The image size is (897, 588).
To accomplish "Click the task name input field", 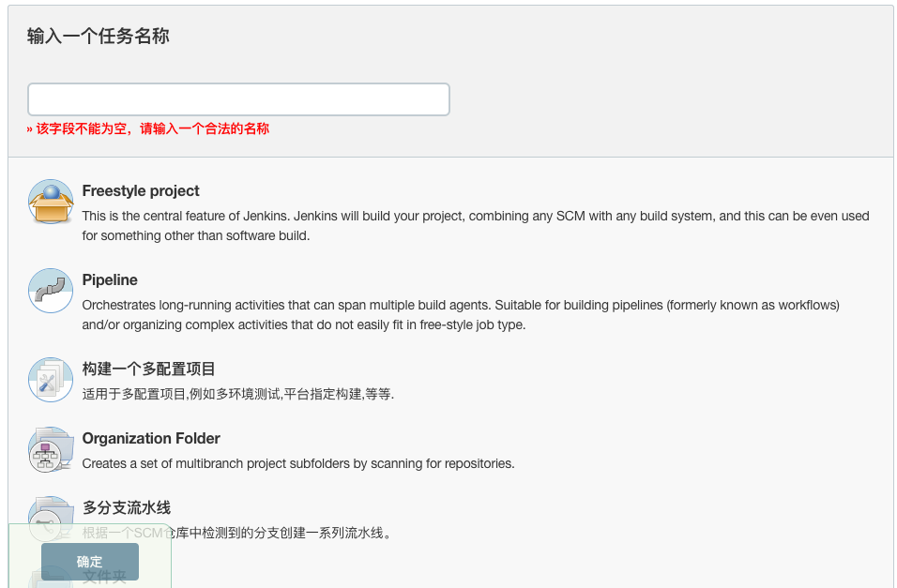I will 238,99.
